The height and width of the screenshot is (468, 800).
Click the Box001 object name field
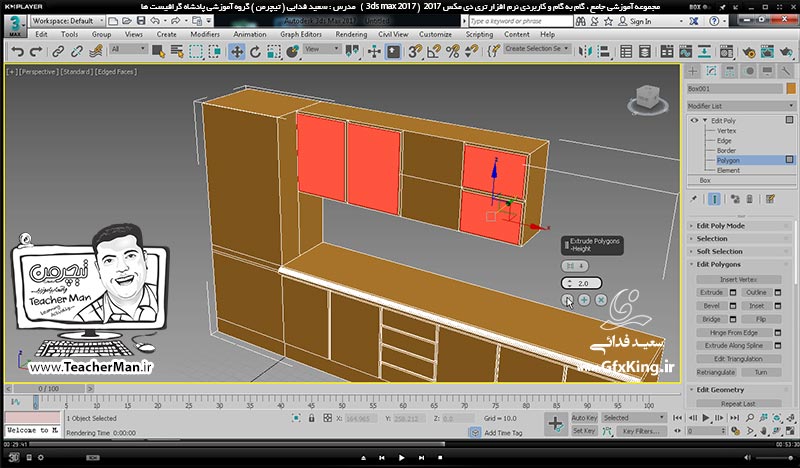click(734, 88)
